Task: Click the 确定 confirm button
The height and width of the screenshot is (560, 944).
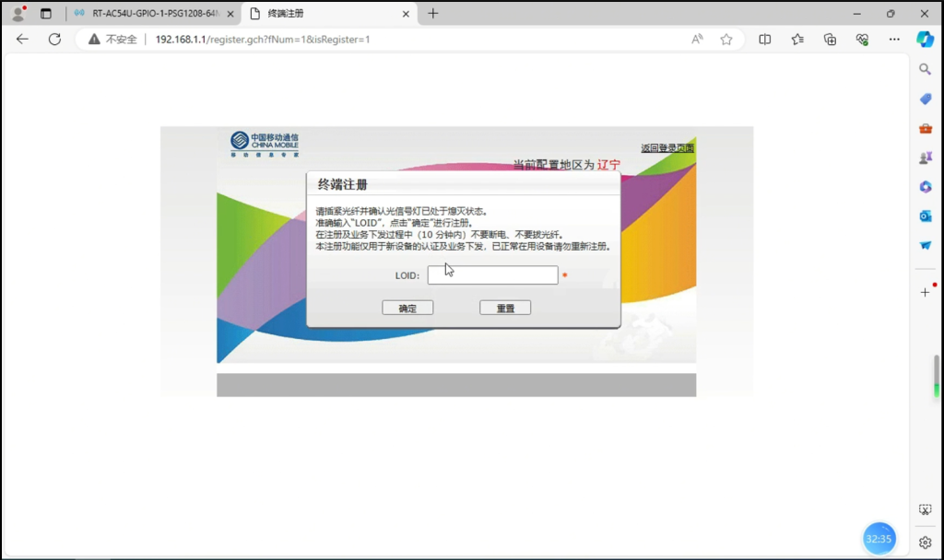Action: 407,309
